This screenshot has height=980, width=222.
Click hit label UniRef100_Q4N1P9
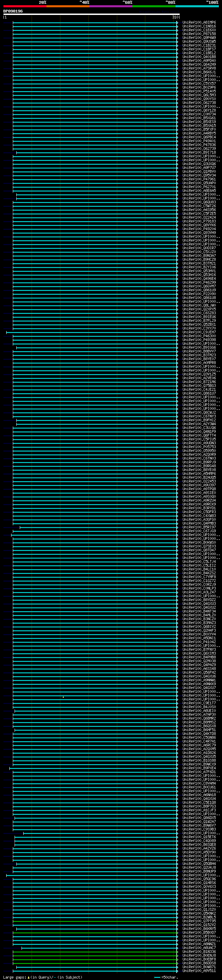coord(199,431)
